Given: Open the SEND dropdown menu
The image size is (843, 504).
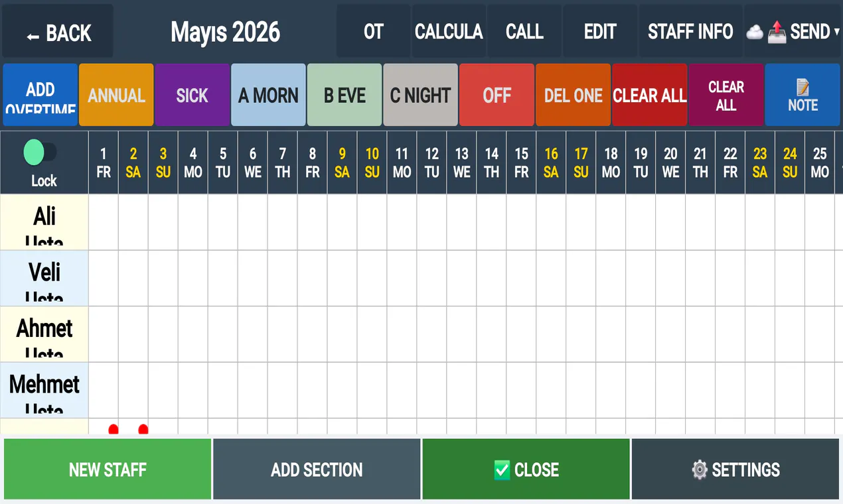Looking at the screenshot, I should 793,31.
